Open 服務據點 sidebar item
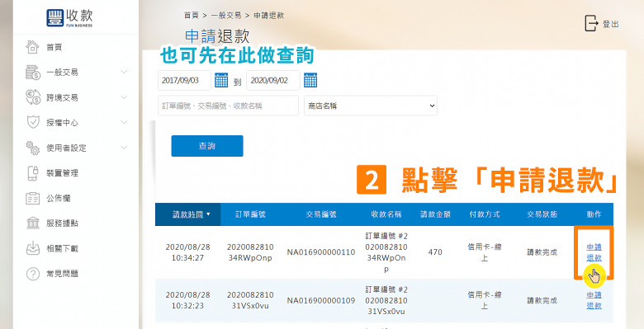 (62, 223)
